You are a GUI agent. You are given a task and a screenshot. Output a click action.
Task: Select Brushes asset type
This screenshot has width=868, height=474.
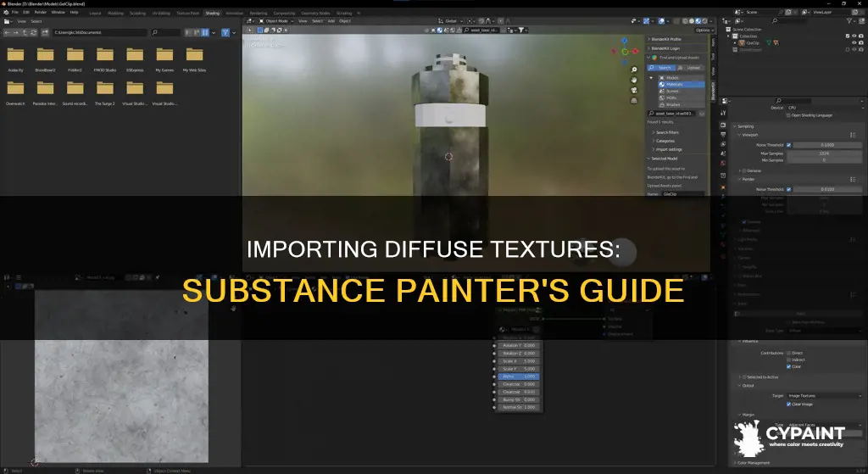[x=681, y=104]
